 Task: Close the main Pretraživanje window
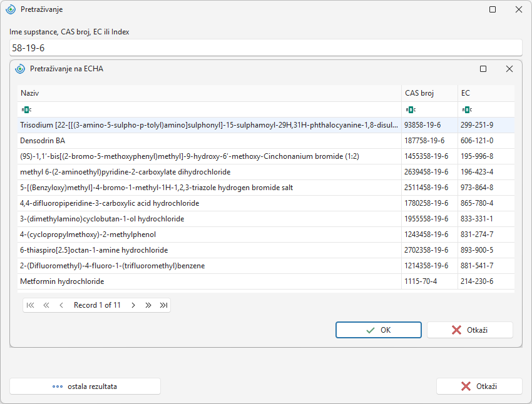519,9
